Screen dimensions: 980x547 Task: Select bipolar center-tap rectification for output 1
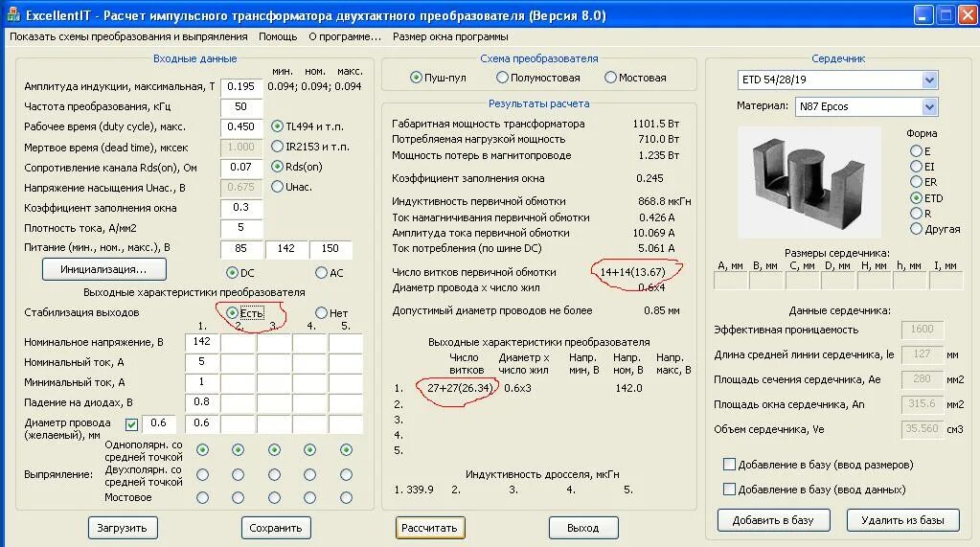[x=202, y=474]
